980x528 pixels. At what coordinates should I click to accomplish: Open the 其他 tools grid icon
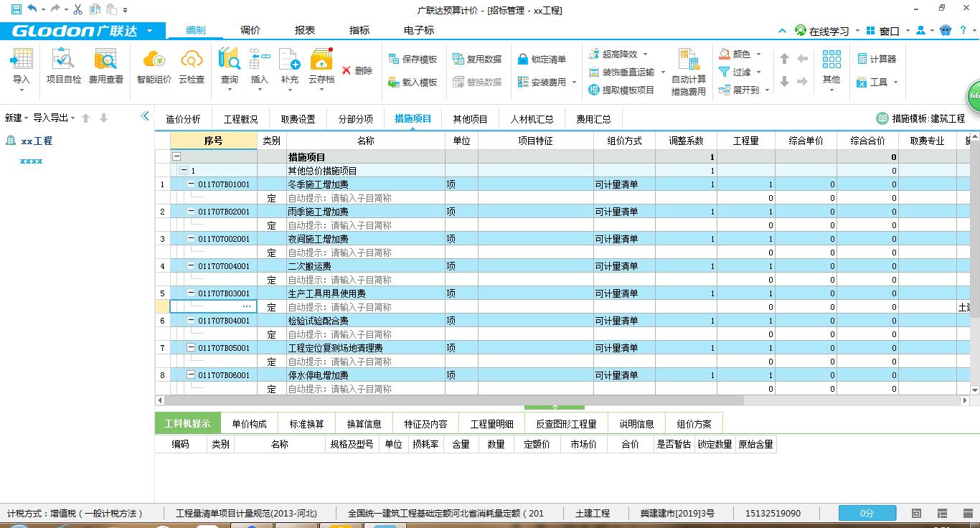831,59
